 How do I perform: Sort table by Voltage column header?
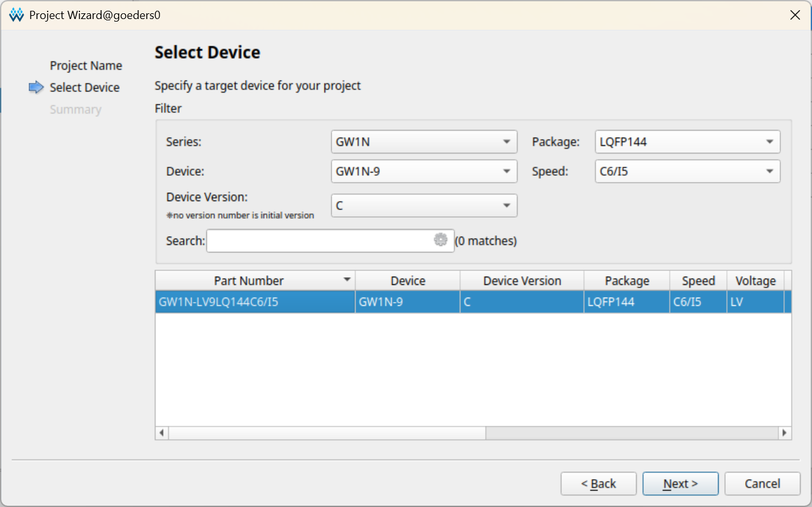click(755, 280)
